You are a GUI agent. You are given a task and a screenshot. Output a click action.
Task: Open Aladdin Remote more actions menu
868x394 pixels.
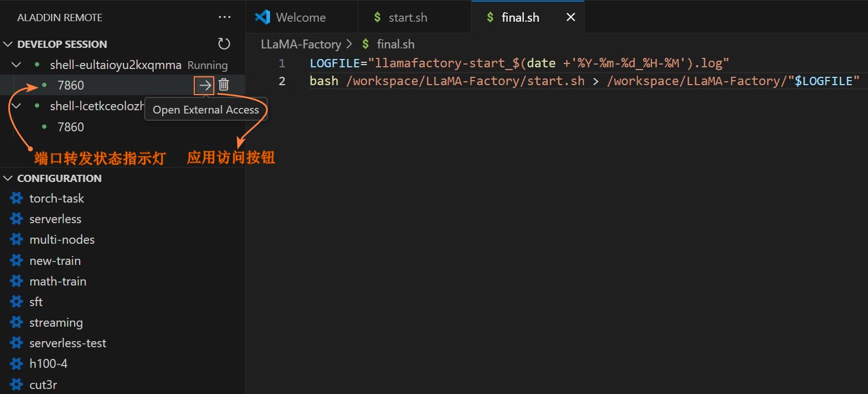click(x=224, y=17)
